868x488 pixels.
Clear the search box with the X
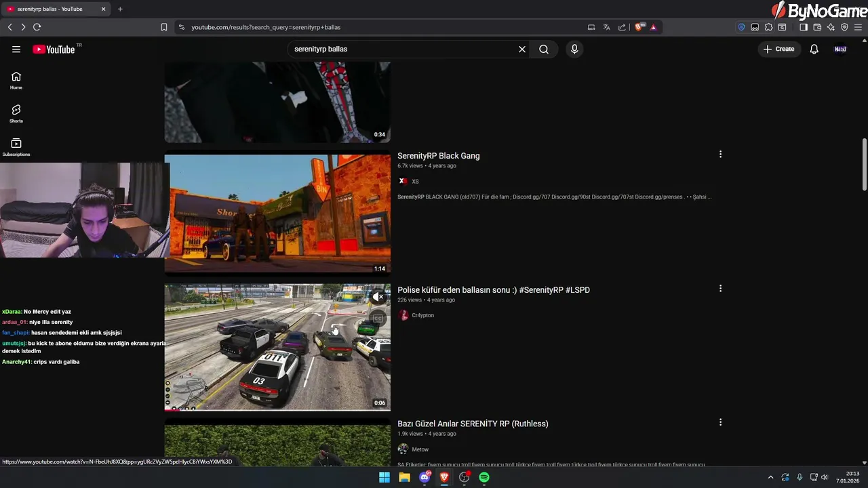point(522,49)
